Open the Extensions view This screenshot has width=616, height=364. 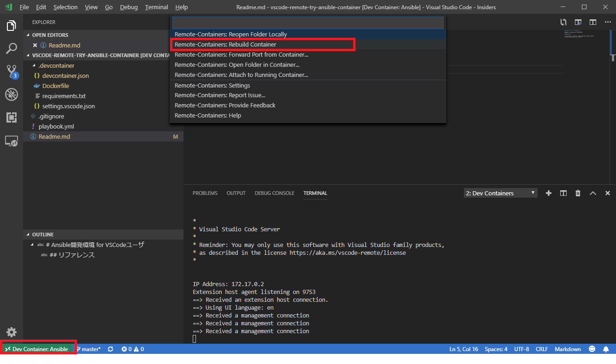point(11,117)
